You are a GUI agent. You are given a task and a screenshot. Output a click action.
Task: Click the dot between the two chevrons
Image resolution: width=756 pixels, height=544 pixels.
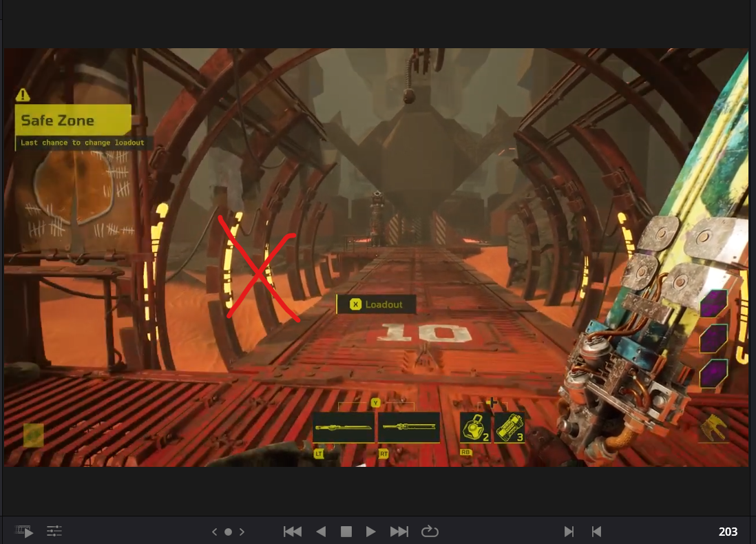coord(229,532)
